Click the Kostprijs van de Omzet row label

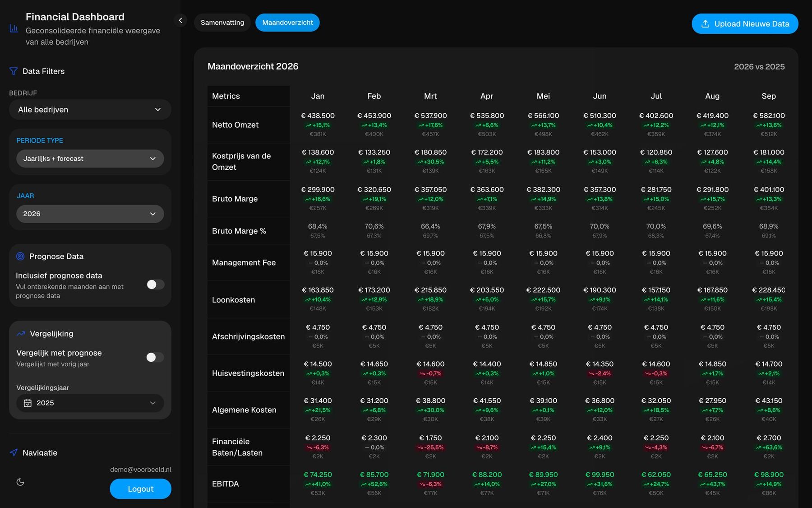point(241,162)
